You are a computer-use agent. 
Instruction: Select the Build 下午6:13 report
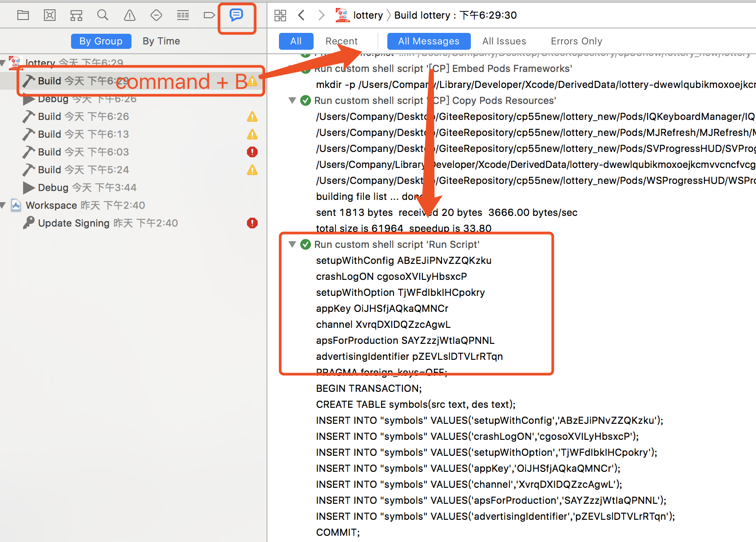click(133, 134)
